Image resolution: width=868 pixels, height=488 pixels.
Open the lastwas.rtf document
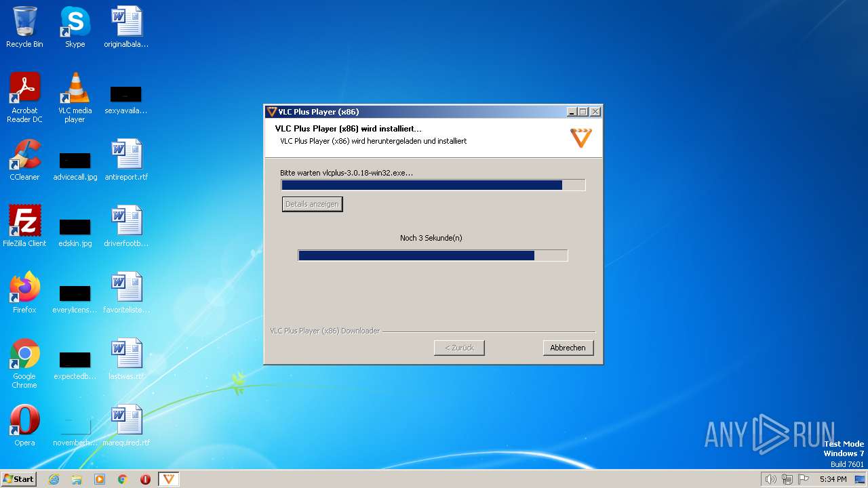tap(126, 359)
